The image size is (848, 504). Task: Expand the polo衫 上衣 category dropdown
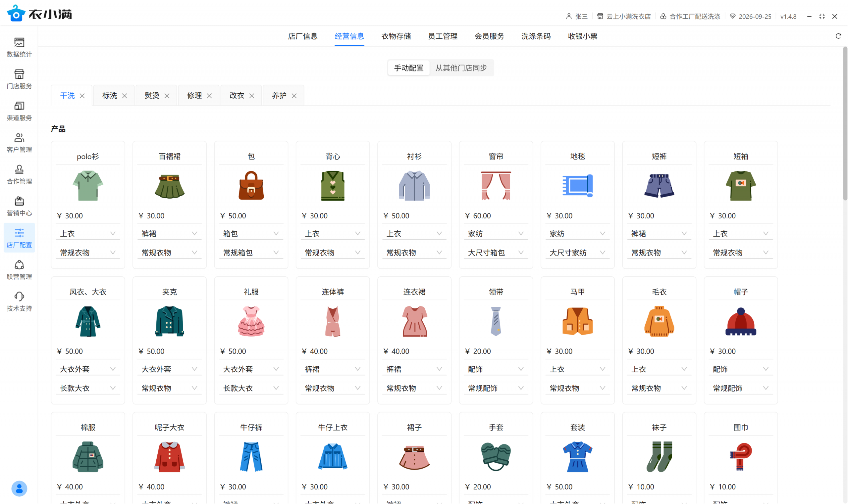point(88,234)
